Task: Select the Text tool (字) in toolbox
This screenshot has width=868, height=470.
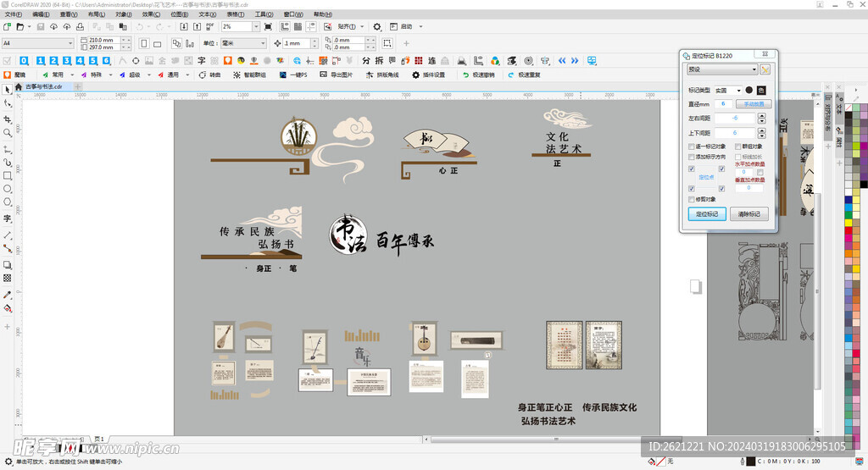Action: (8, 218)
